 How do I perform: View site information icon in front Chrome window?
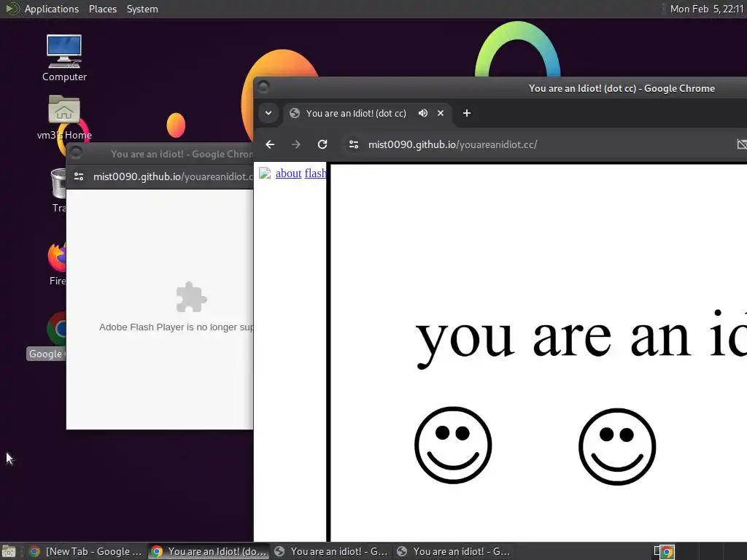(x=354, y=144)
